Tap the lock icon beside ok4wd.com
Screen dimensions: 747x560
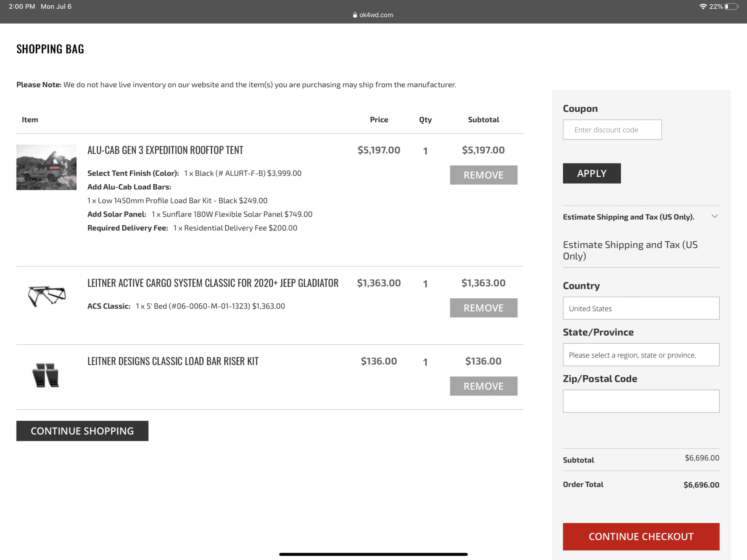355,15
